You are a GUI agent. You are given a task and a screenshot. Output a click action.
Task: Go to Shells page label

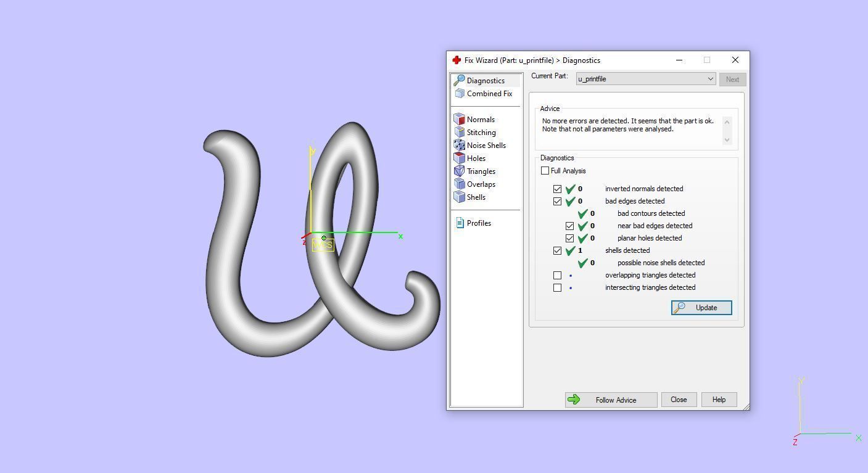point(476,197)
